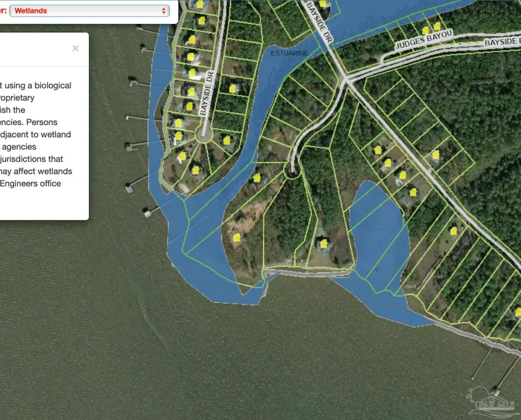The image size is (521, 420).
Task: Click the seawall along the peninsula shoreline
Action: coord(306,272)
